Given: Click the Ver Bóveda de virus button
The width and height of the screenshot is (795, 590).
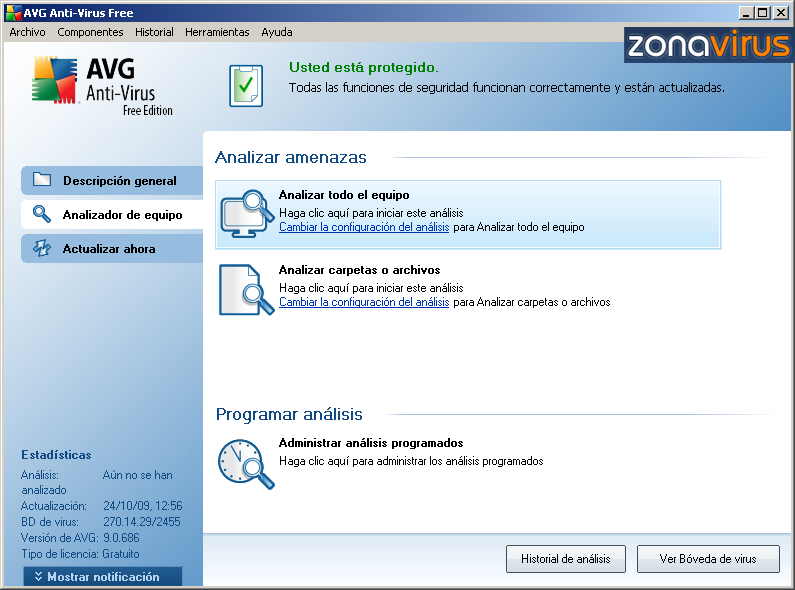Looking at the screenshot, I should tap(708, 559).
